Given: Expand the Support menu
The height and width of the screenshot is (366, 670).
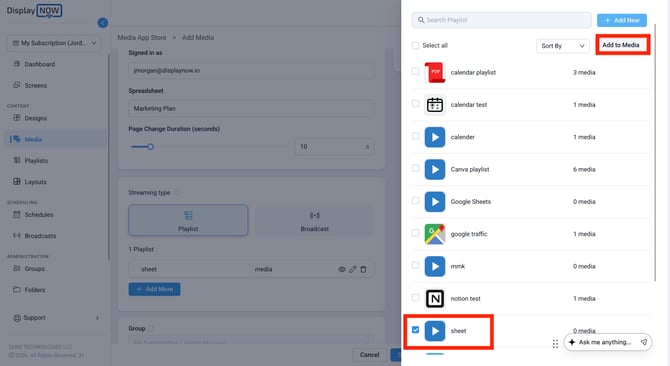Looking at the screenshot, I should pos(56,318).
